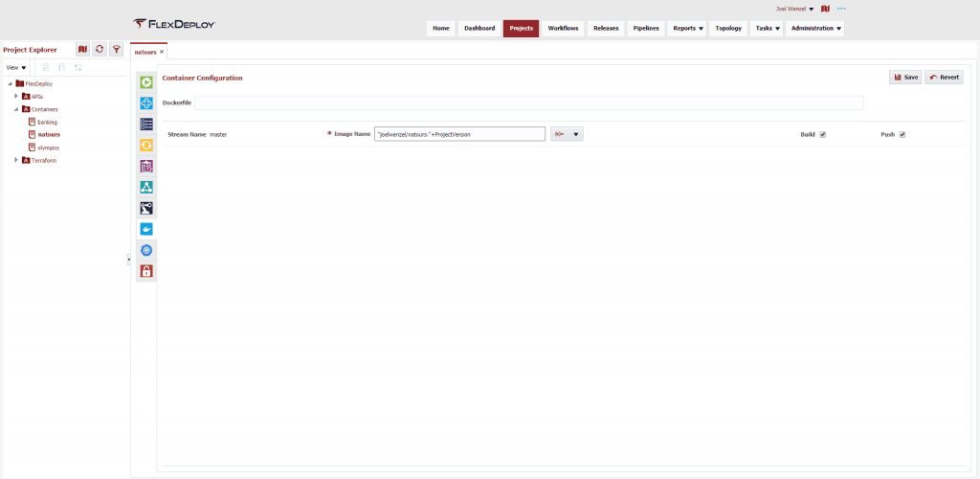Select the natours project in the tree
The image size is (980, 479).
[x=49, y=134]
